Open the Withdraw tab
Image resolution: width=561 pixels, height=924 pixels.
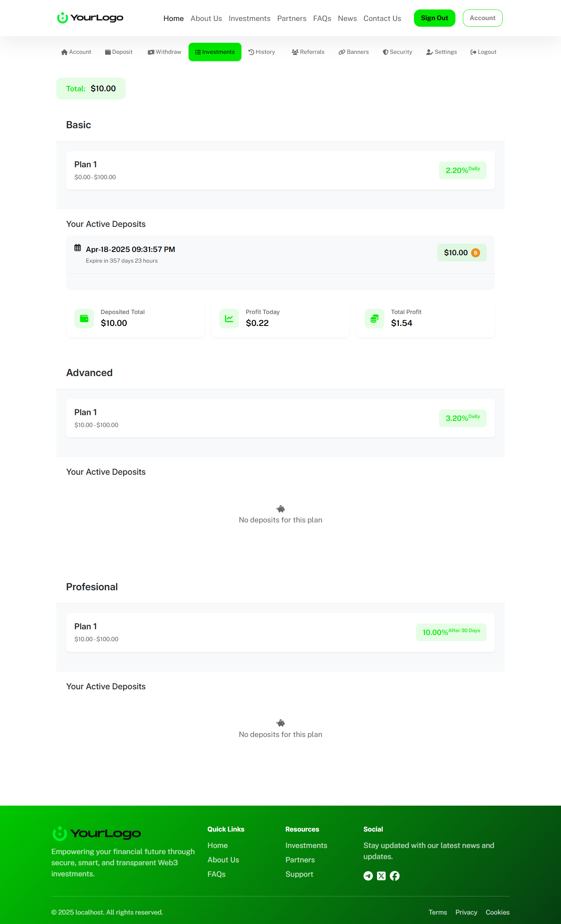tap(164, 52)
